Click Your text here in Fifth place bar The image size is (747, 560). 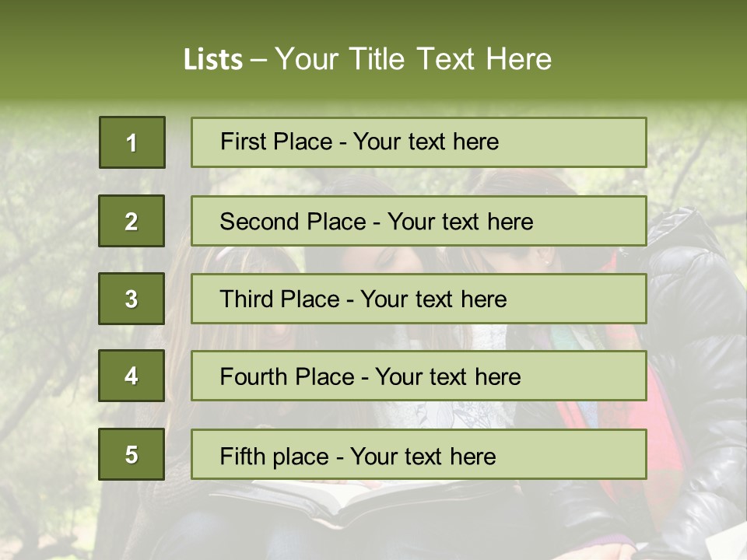(x=423, y=456)
